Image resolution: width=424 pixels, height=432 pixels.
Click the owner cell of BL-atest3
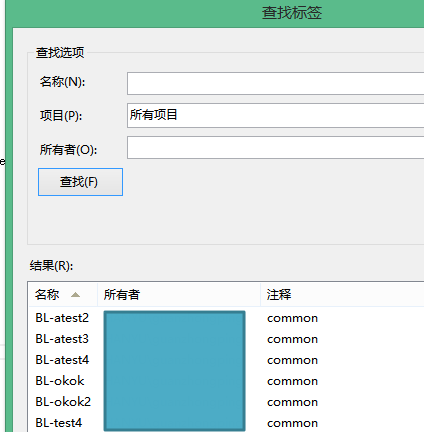click(175, 339)
